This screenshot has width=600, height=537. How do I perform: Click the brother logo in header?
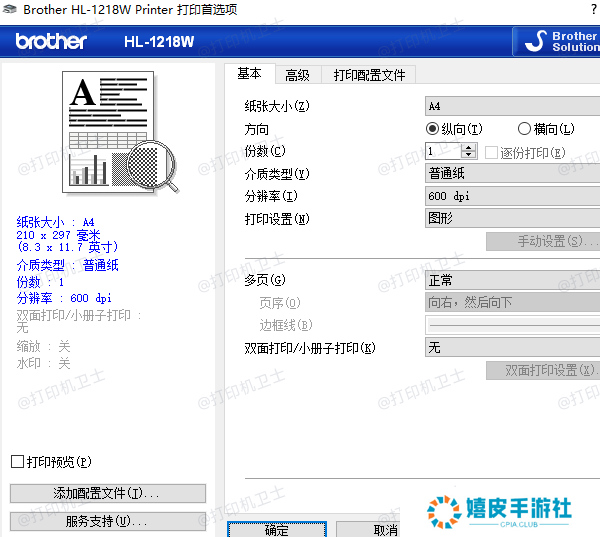point(51,41)
